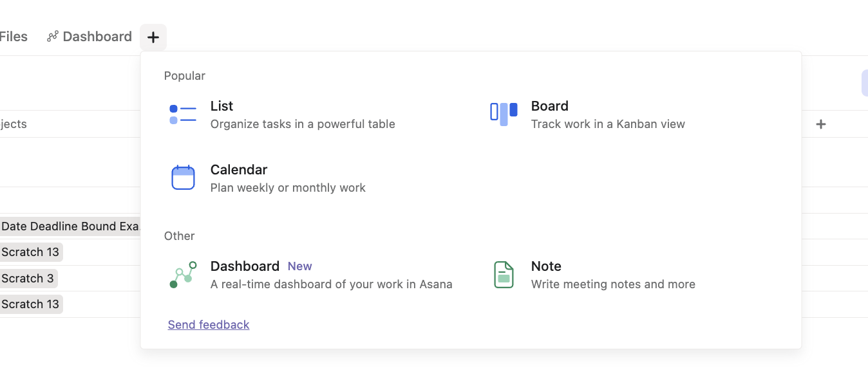Click the Board kanban icon

coord(504,114)
